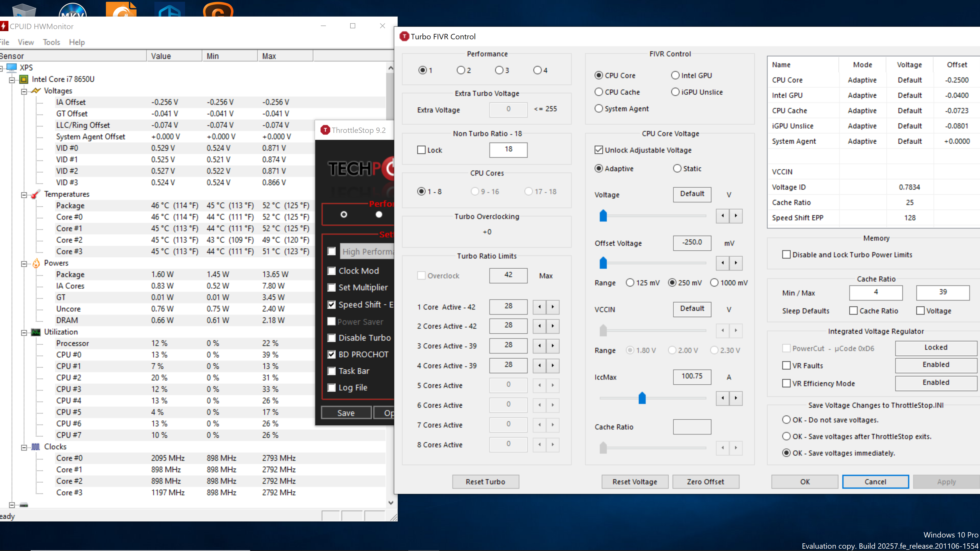Click the Reset Voltage button
The image size is (980, 551).
click(634, 482)
